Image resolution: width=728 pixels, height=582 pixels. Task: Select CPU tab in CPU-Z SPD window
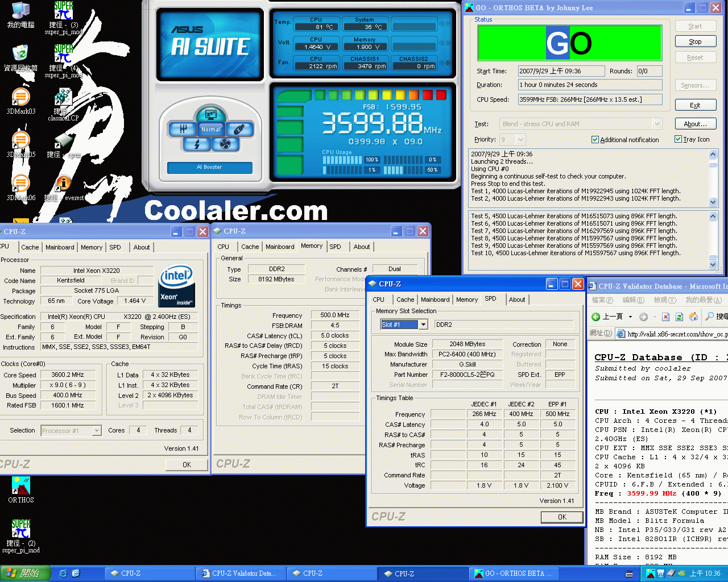click(x=379, y=300)
